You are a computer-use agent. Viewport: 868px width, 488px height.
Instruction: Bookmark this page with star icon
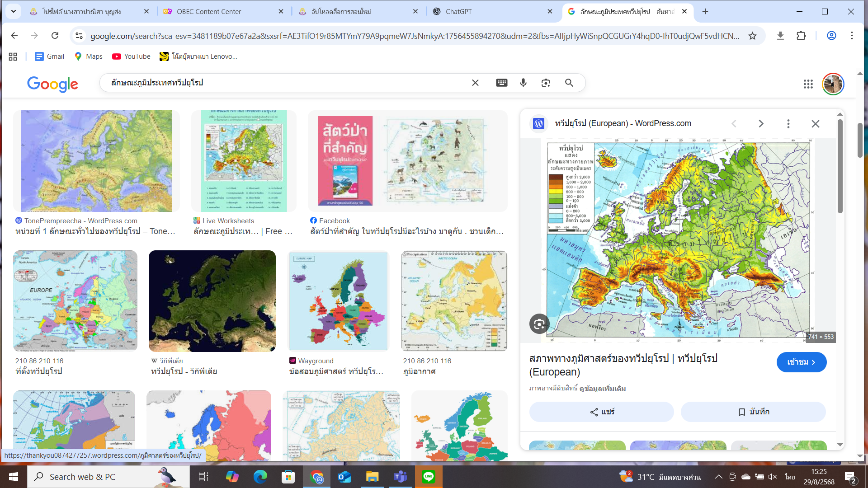[752, 36]
